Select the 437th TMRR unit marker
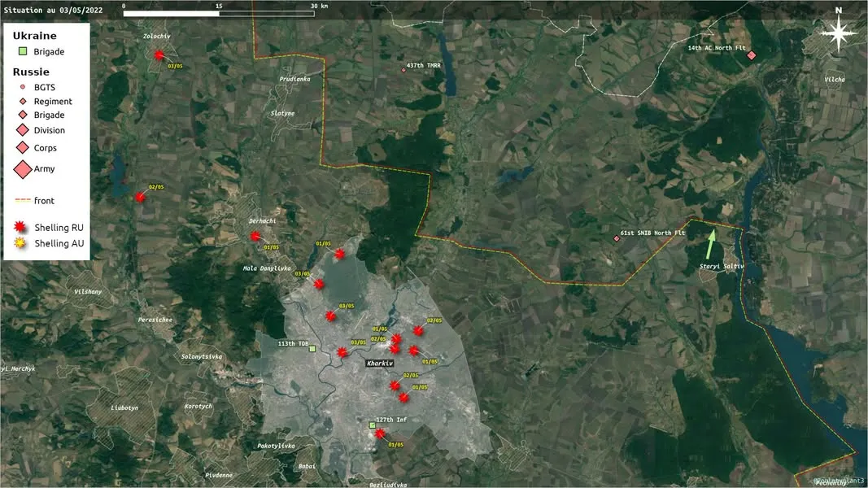Image resolution: width=868 pixels, height=488 pixels. click(403, 70)
